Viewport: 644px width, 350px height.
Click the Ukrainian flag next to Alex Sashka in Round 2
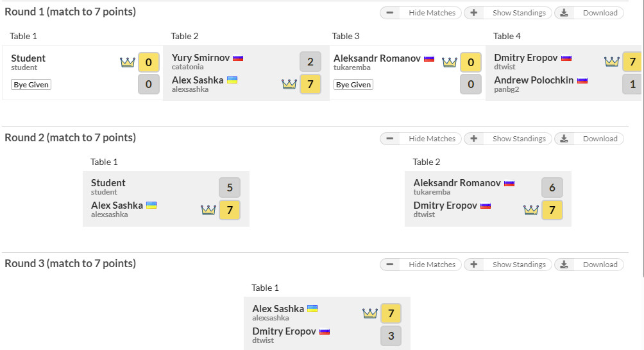pos(152,206)
